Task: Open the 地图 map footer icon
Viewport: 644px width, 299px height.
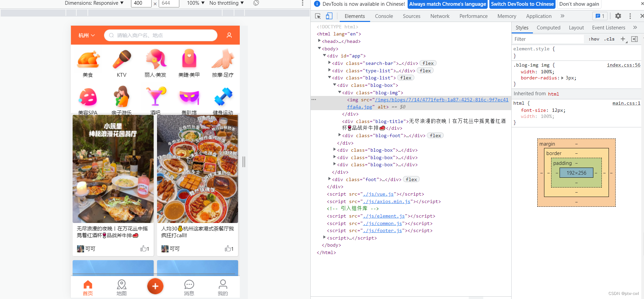Action: (122, 288)
